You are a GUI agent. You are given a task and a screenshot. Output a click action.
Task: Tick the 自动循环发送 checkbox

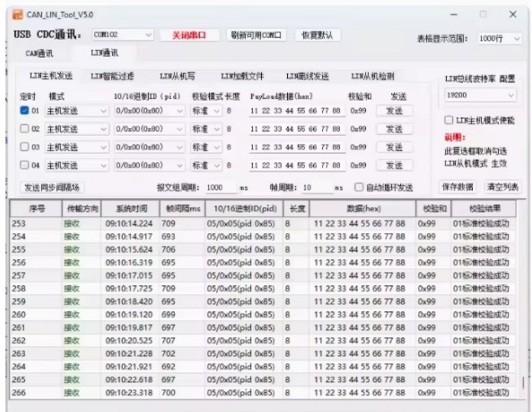[359, 188]
